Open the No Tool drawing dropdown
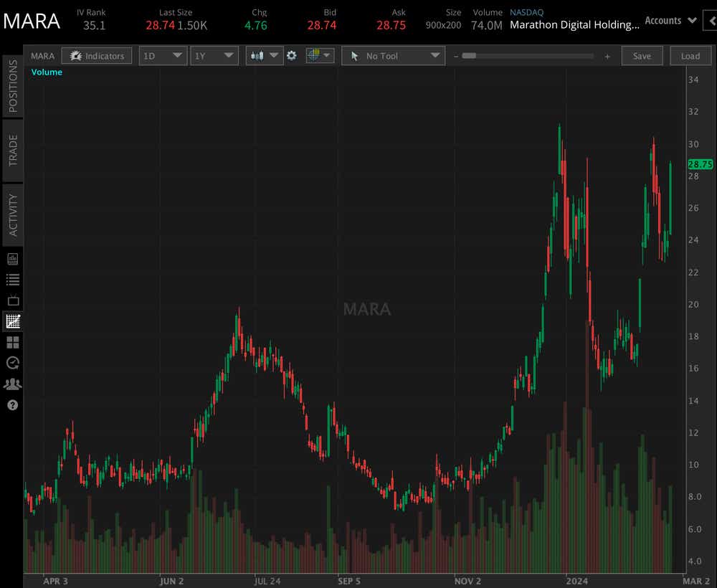 click(x=393, y=56)
